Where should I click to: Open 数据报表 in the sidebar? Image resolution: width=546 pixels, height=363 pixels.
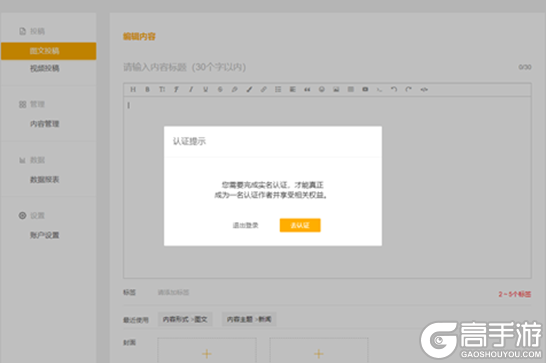[44, 179]
